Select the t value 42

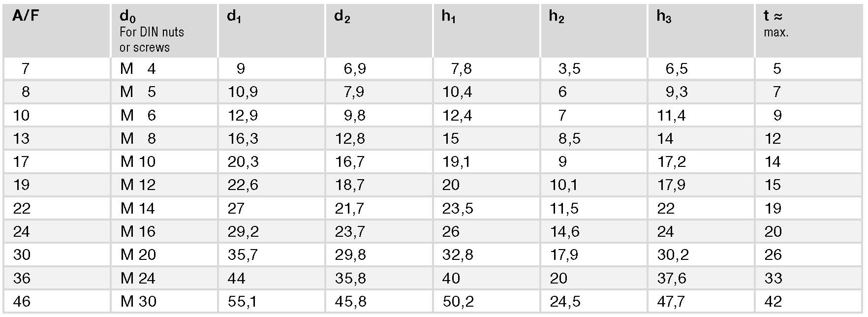tap(773, 301)
